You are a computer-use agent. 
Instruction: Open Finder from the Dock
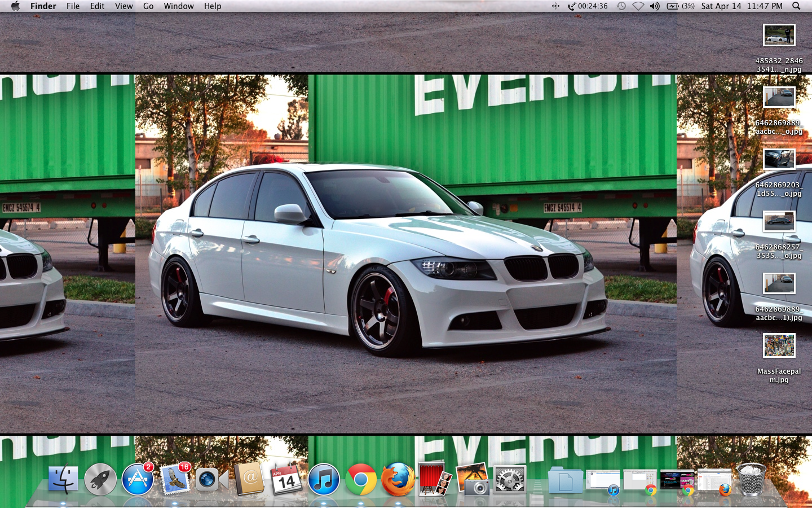pyautogui.click(x=63, y=479)
